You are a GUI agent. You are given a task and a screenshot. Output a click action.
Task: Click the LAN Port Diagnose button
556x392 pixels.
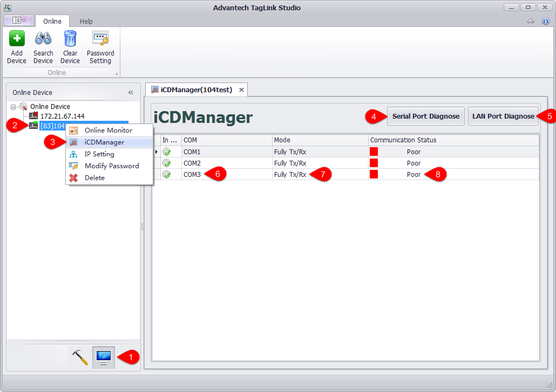(503, 116)
